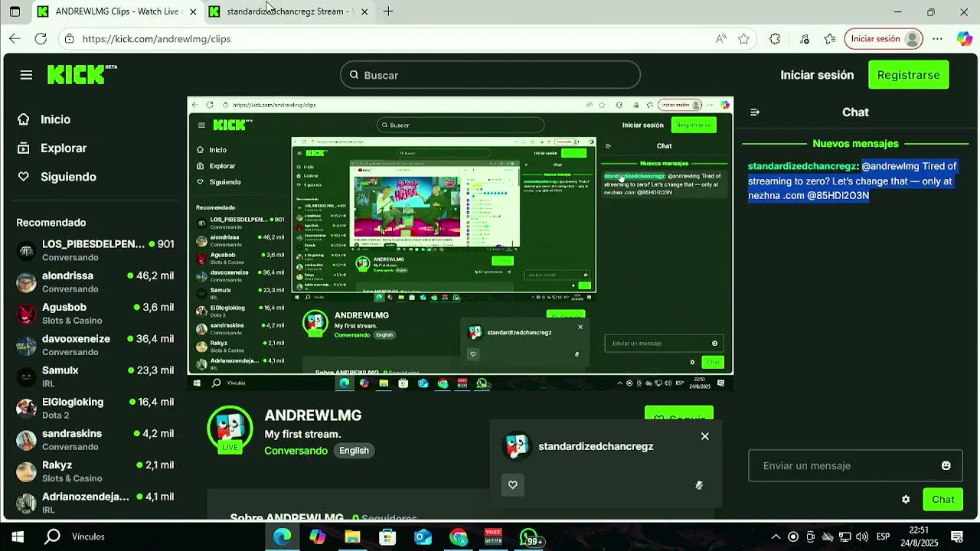Click the Iniciar sesión link in Kick header

817,75
